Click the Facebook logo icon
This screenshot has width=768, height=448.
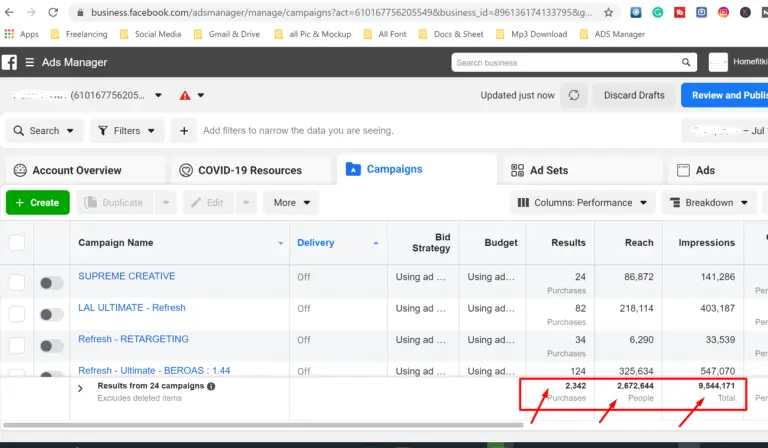[x=9, y=63]
